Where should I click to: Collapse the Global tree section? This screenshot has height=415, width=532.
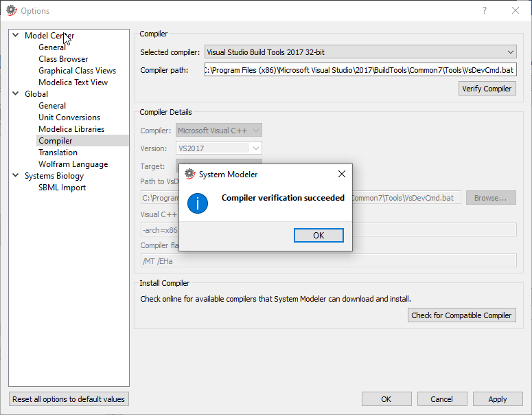(x=15, y=94)
